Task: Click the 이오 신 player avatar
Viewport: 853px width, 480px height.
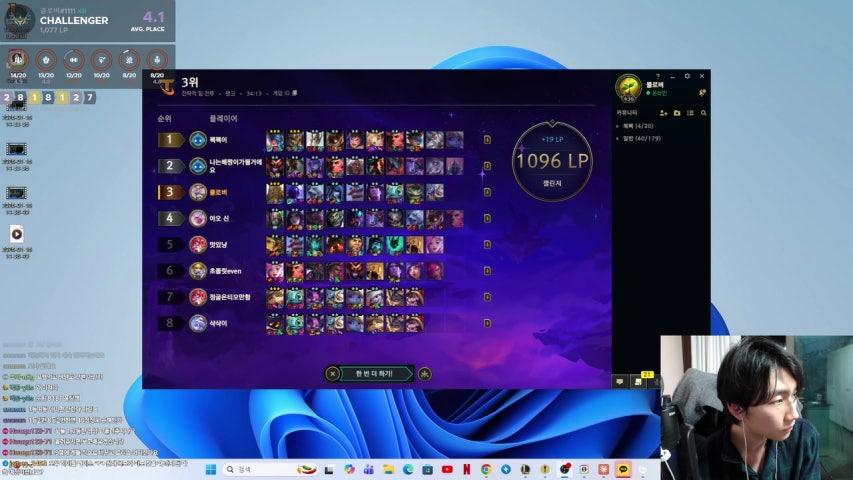Action: (198, 218)
